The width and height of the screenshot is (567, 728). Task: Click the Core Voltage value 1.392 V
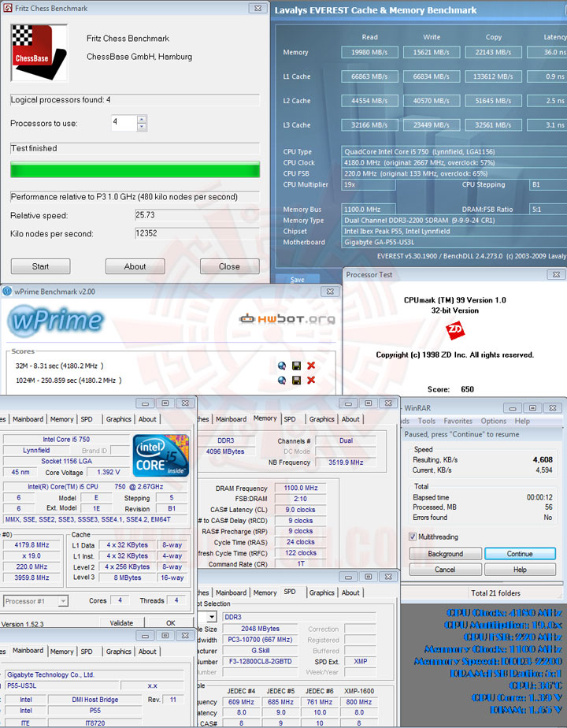[109, 472]
